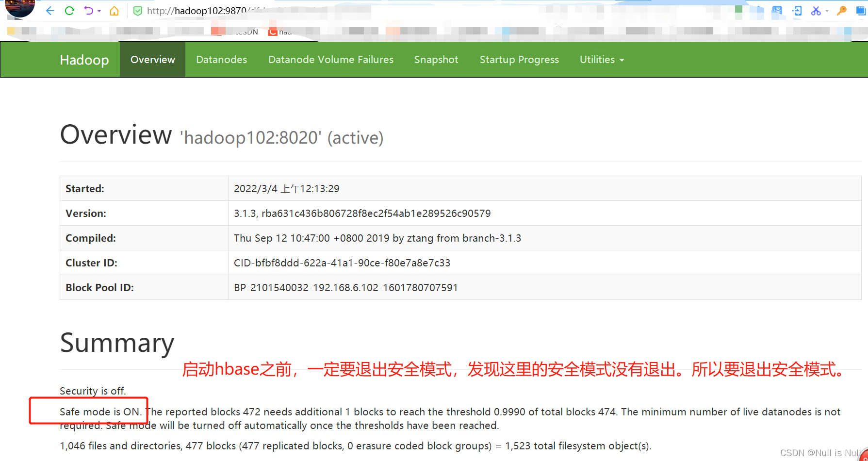Click the '1,046 files and directories' summary line

point(356,446)
